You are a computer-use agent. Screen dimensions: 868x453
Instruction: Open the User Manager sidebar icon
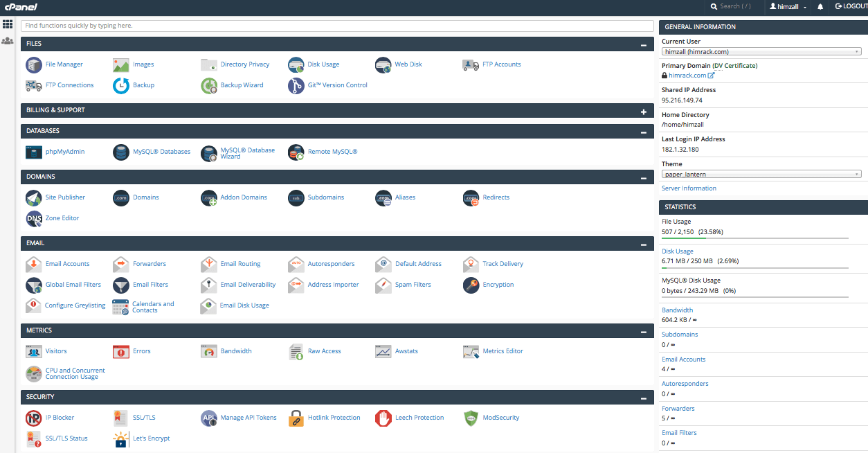coord(8,41)
